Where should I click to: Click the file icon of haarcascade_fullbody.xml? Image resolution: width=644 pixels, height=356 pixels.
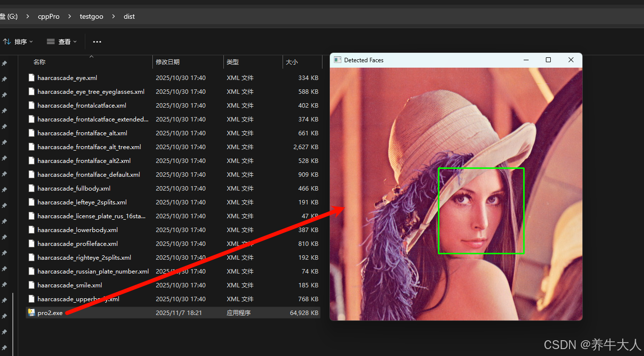coord(32,188)
